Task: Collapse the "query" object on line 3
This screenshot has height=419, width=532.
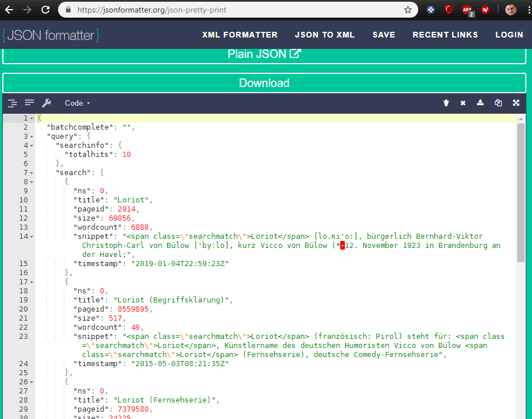Action: (x=32, y=136)
